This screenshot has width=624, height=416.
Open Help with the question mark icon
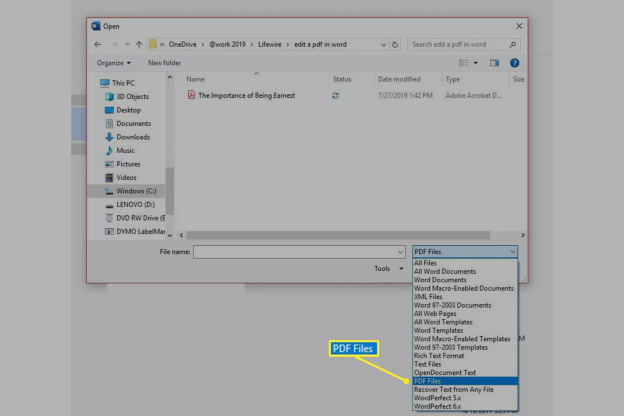[x=515, y=63]
